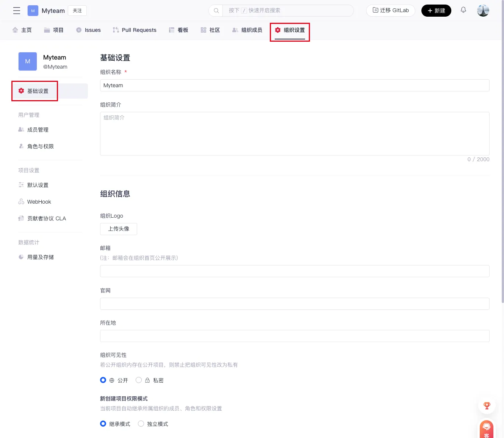Click the notification bell icon
504x438 pixels.
(463, 10)
